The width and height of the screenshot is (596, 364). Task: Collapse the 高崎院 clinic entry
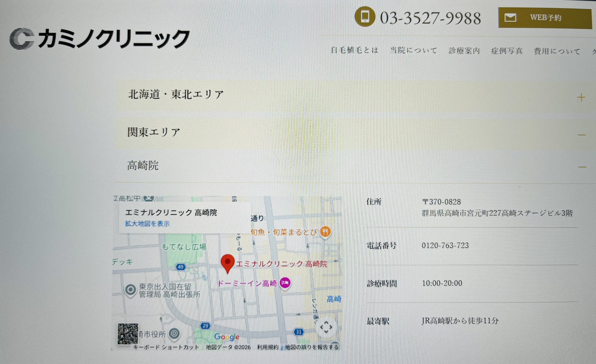[x=356, y=166]
